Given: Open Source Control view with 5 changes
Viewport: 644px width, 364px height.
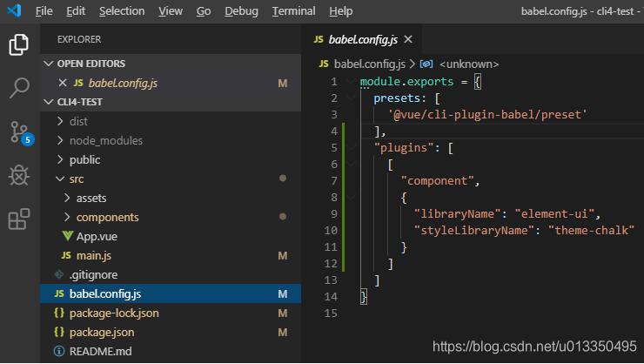Looking at the screenshot, I should click(19, 131).
